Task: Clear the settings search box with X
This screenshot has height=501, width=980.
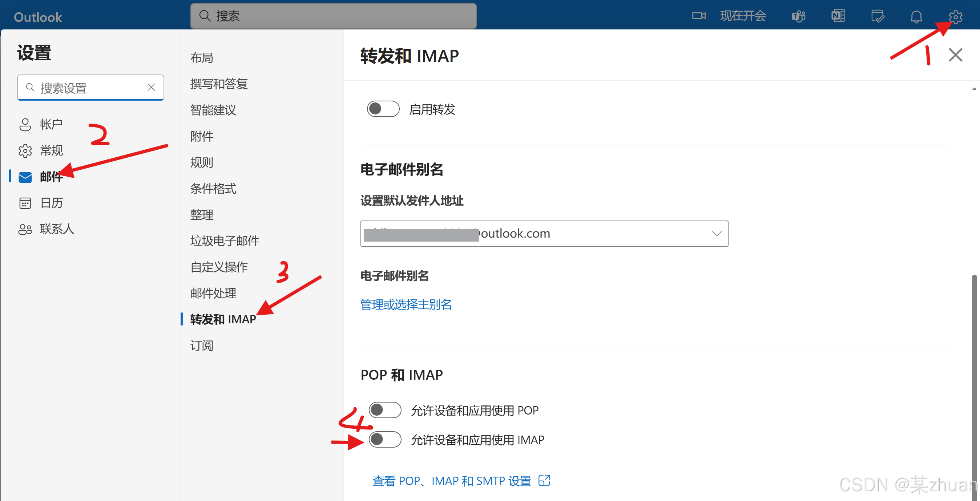Action: point(151,88)
